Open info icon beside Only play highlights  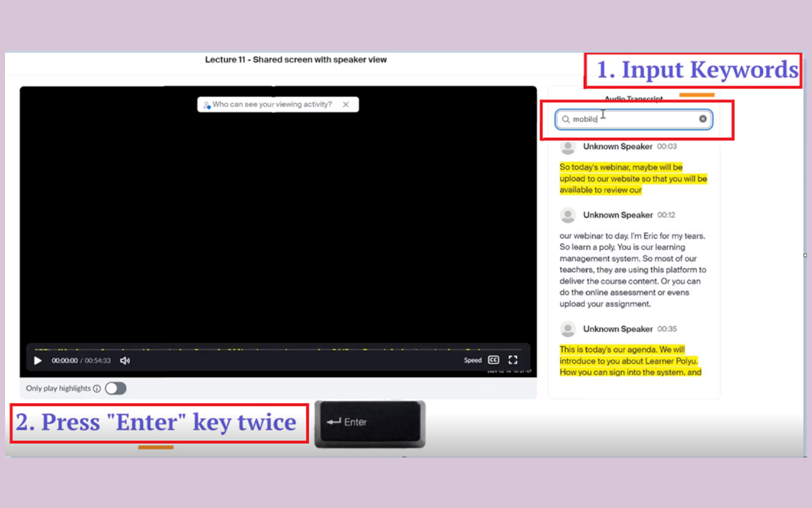[97, 389]
